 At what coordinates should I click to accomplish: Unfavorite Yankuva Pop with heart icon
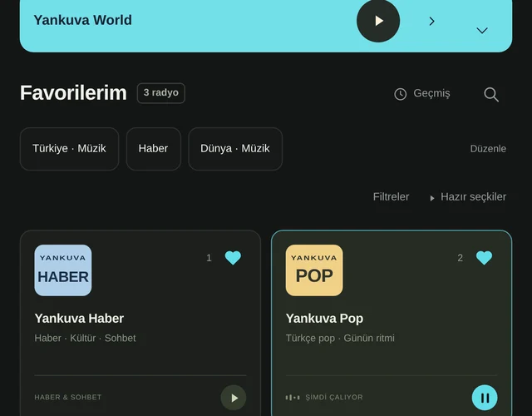pyautogui.click(x=484, y=258)
